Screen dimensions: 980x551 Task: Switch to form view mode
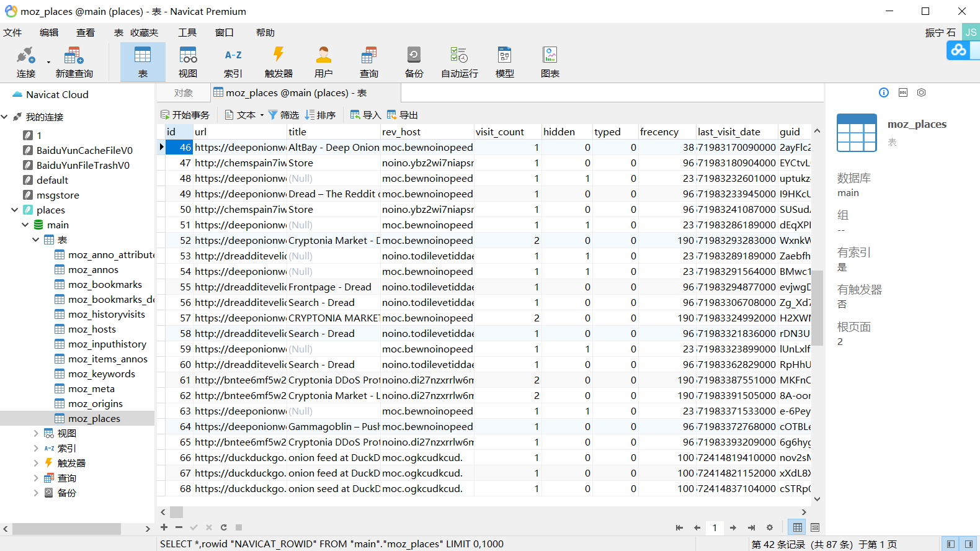pos(815,527)
